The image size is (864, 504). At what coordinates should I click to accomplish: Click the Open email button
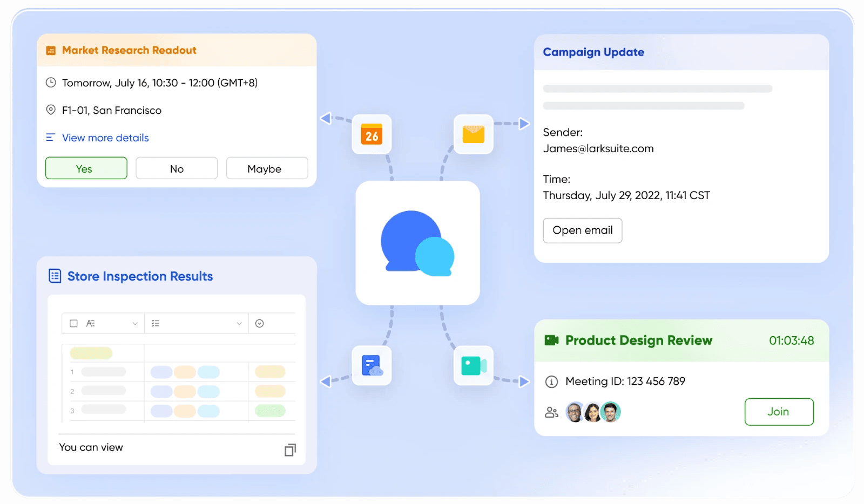click(582, 230)
